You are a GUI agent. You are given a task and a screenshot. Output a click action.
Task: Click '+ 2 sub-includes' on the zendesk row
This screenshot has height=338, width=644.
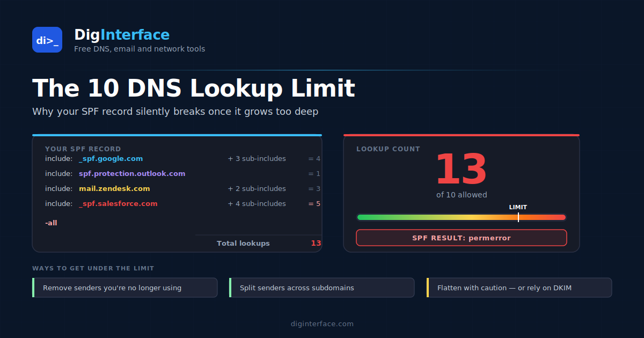[257, 189]
